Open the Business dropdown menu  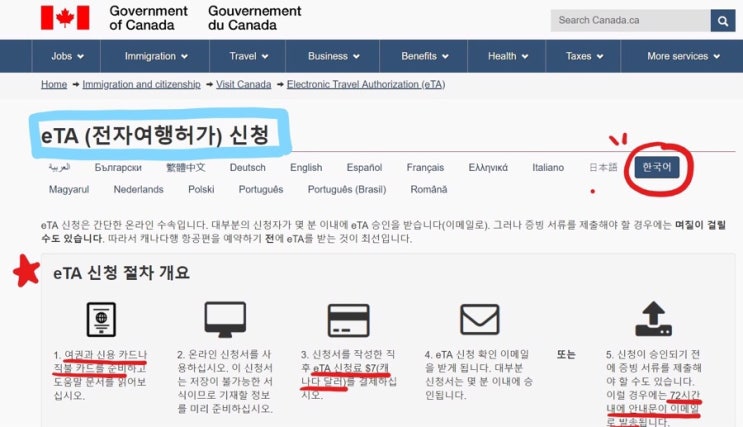point(333,56)
